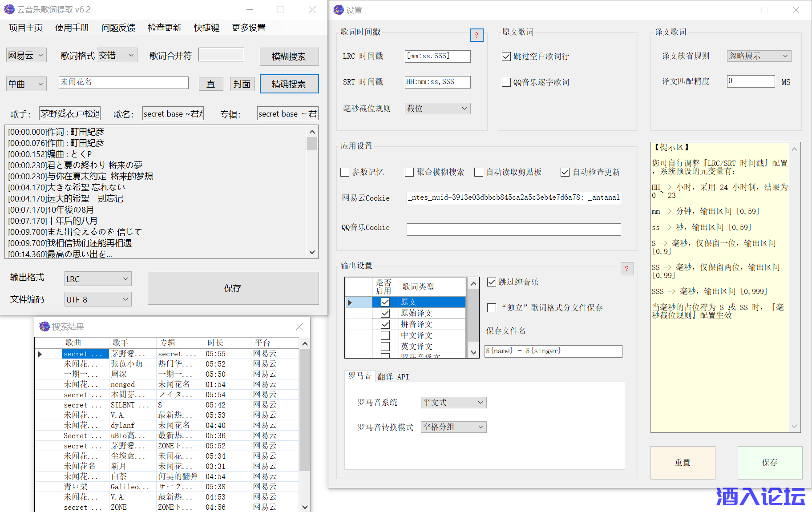Image resolution: width=812 pixels, height=512 pixels.
Task: Enable QQ音乐逐字歌词 checkbox
Action: pos(506,82)
